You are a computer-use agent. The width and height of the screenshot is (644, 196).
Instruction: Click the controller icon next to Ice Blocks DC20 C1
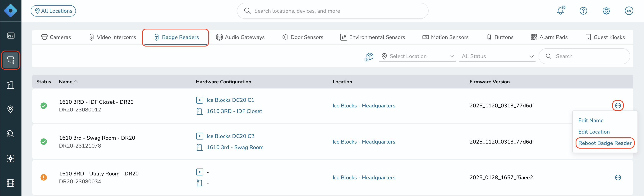coord(200,100)
